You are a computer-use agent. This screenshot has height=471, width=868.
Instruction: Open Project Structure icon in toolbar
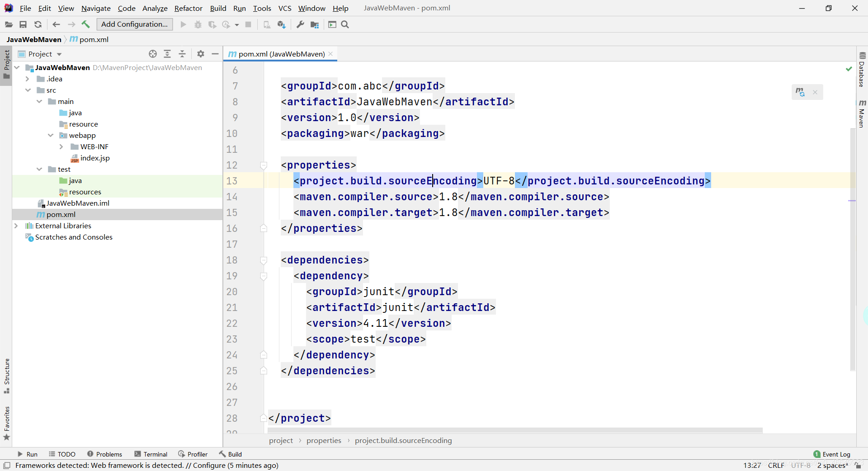pyautogui.click(x=315, y=24)
